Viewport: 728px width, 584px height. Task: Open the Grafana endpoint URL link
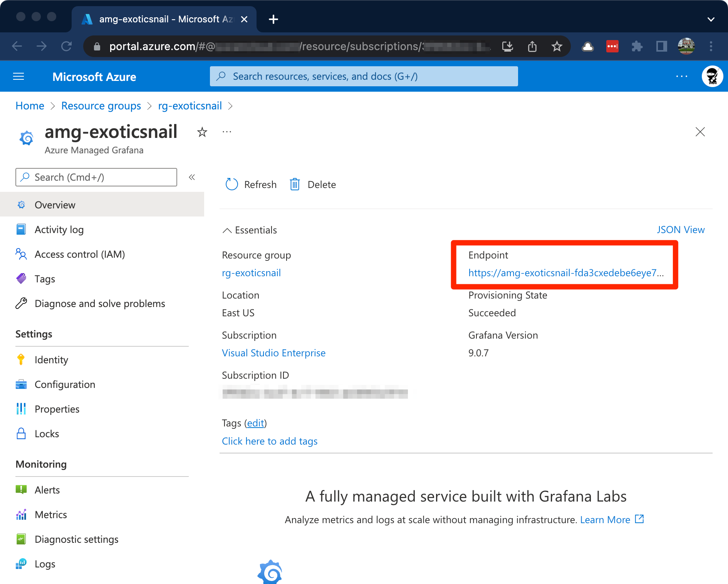566,273
